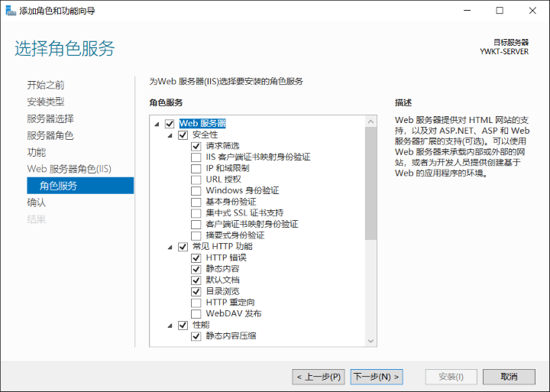Viewport: 550px width, 392px height.
Task: Open the Web 服务器角色(IIS) step
Action: click(69, 169)
